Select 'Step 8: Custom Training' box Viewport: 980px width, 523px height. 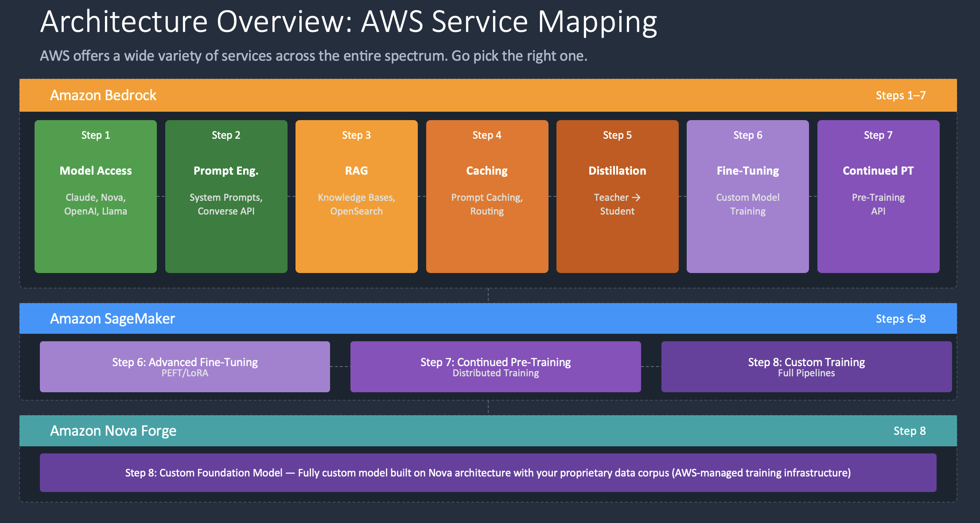[807, 367]
